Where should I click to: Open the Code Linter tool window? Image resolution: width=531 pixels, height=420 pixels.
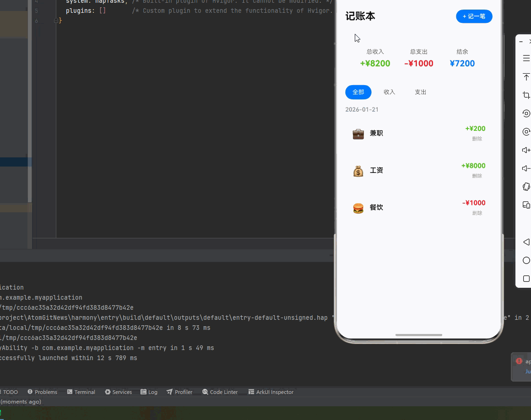click(x=220, y=392)
